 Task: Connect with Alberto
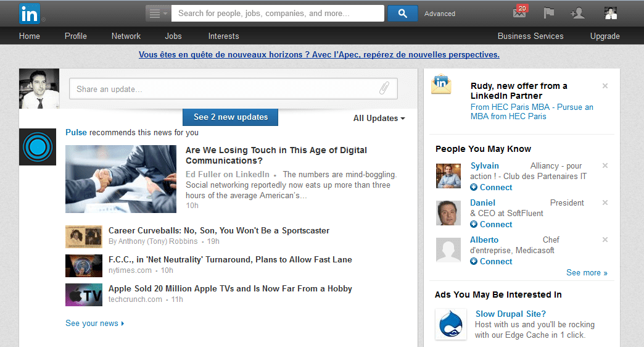[491, 261]
